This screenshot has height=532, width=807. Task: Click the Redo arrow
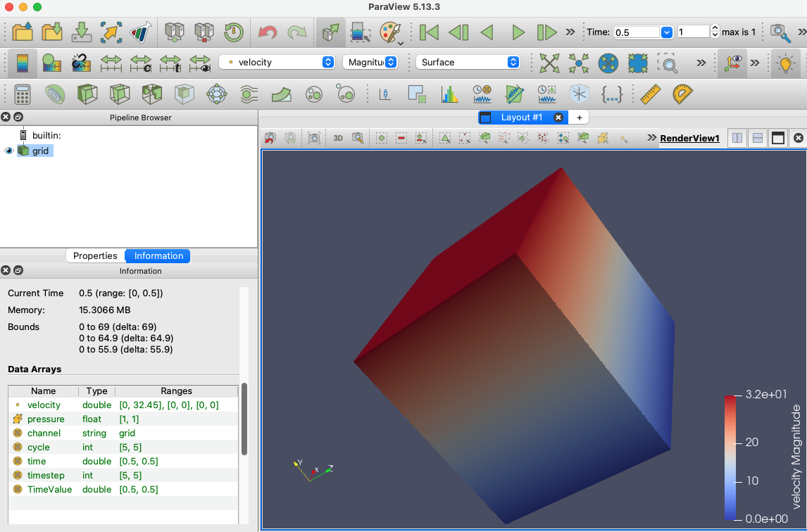click(296, 32)
